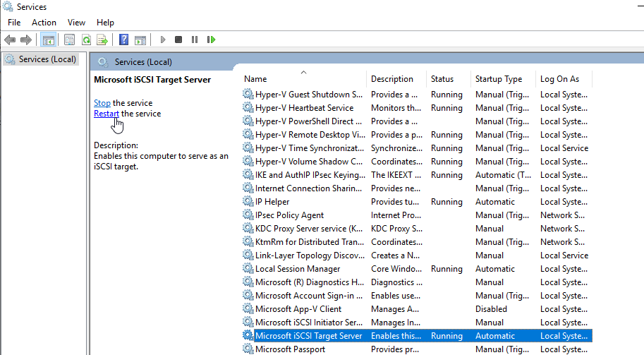Image resolution: width=644 pixels, height=355 pixels.
Task: Click 'The IKEEXT ...' description cell
Action: tap(396, 174)
